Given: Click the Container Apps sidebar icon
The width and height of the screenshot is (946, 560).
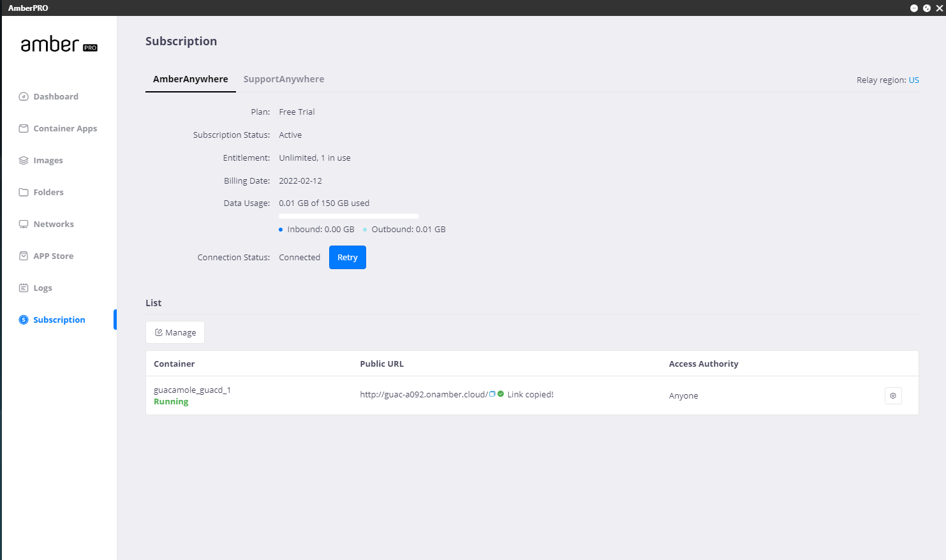Looking at the screenshot, I should pos(24,129).
